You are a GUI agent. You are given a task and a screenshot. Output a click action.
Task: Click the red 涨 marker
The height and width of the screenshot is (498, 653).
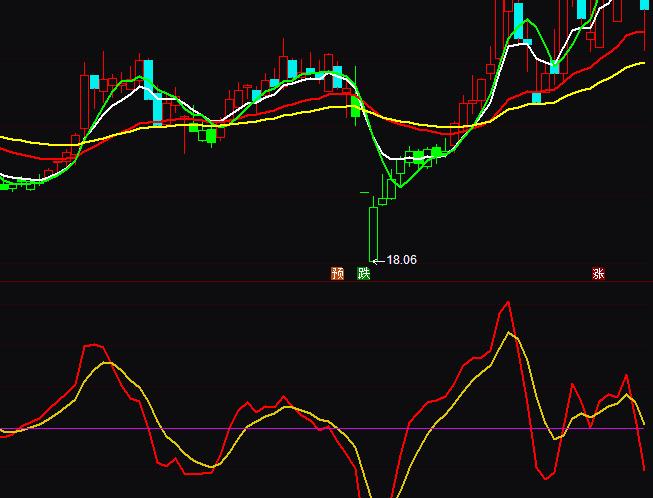pyautogui.click(x=598, y=274)
